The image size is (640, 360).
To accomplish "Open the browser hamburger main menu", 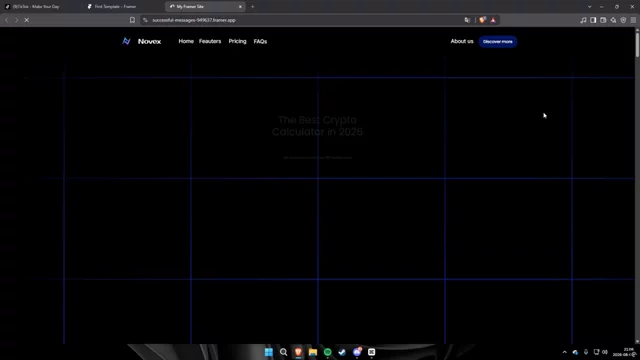I will pos(633,20).
